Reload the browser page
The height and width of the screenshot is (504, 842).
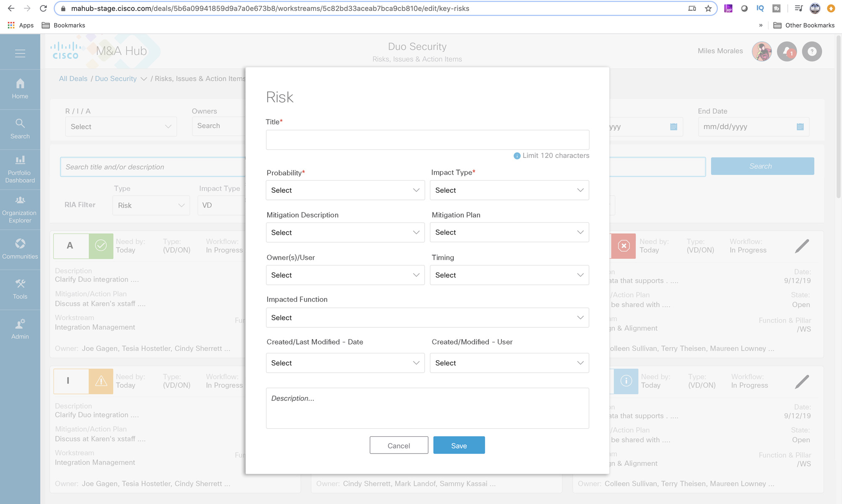point(43,8)
